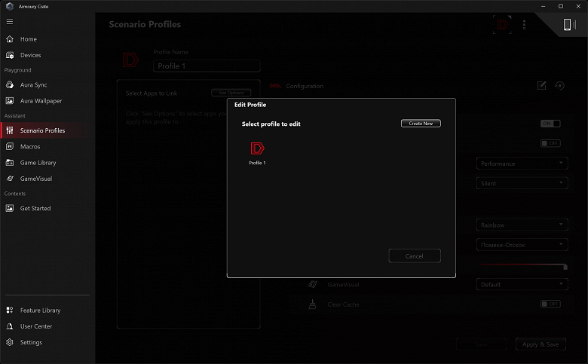
Task: Open the GameVisual Default dropdown
Action: point(522,285)
